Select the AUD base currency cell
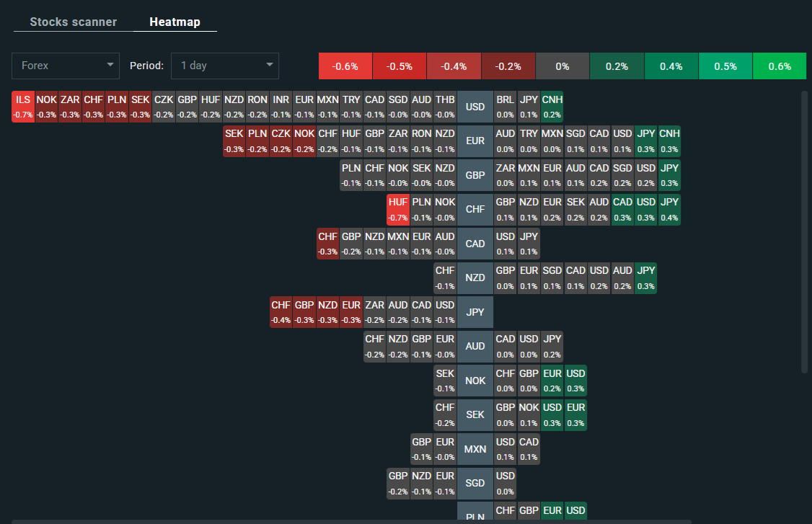Viewport: 812px width, 524px height. click(x=475, y=347)
